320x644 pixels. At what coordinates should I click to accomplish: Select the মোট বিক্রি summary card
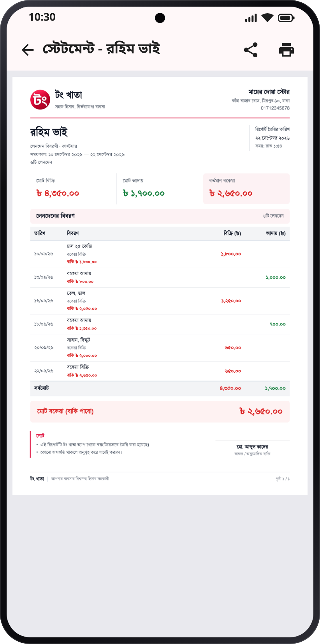point(73,189)
